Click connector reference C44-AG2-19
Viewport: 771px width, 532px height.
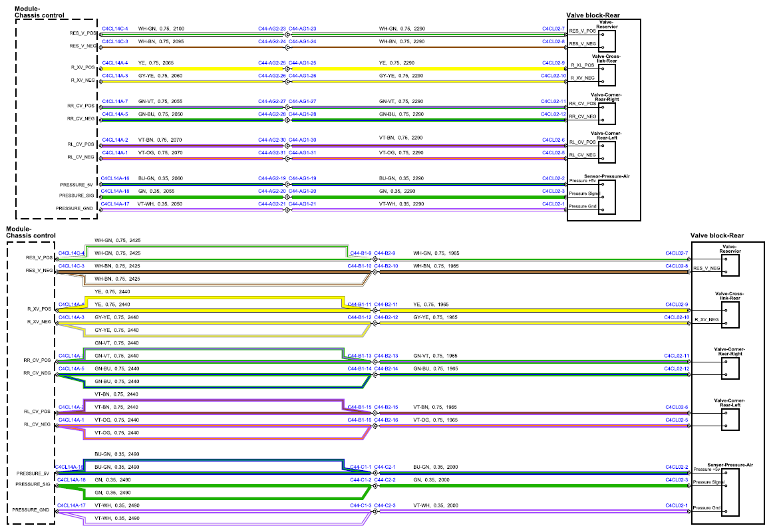[272, 178]
